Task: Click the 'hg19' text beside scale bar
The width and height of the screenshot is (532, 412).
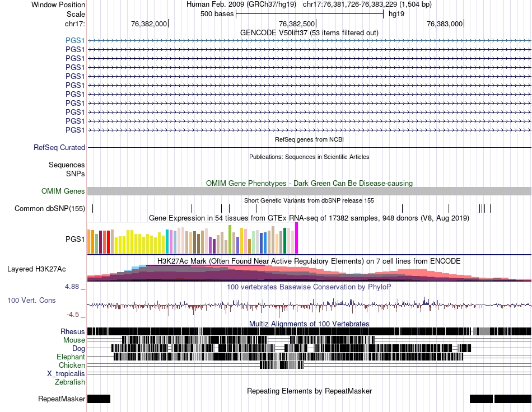Action: 396,14
